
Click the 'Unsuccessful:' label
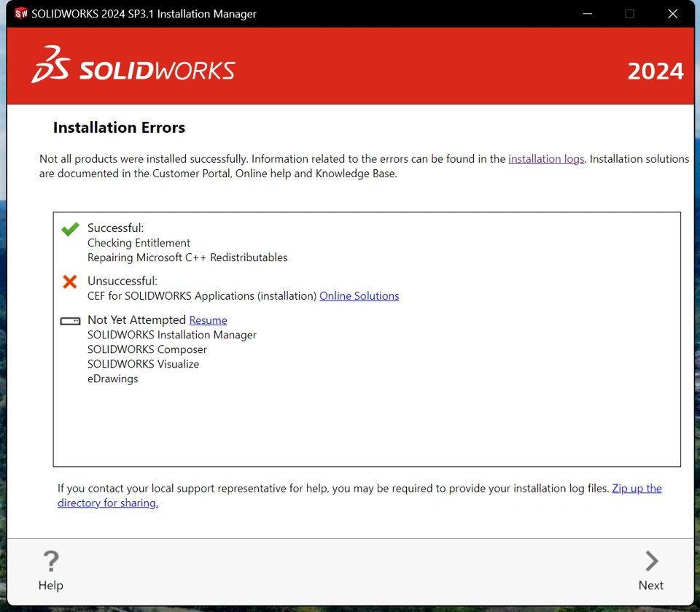tap(122, 281)
